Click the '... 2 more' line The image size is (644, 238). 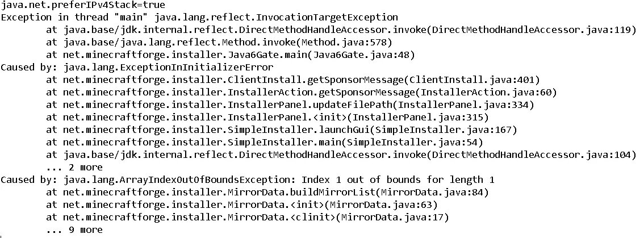[74, 168]
